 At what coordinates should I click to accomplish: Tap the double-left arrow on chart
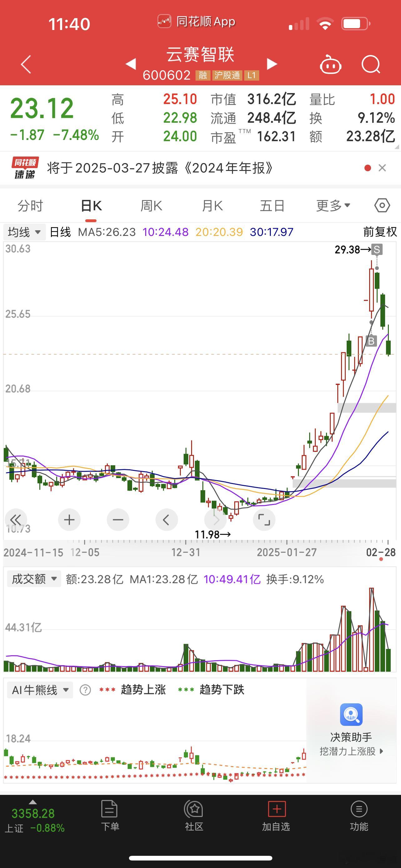point(16,520)
